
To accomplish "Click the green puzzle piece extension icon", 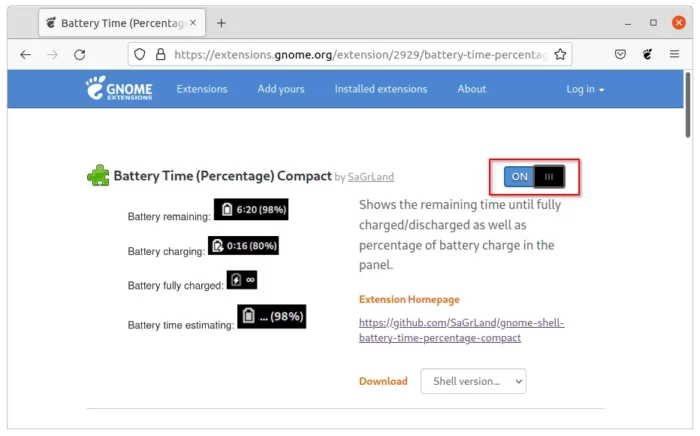I will pyautogui.click(x=98, y=175).
